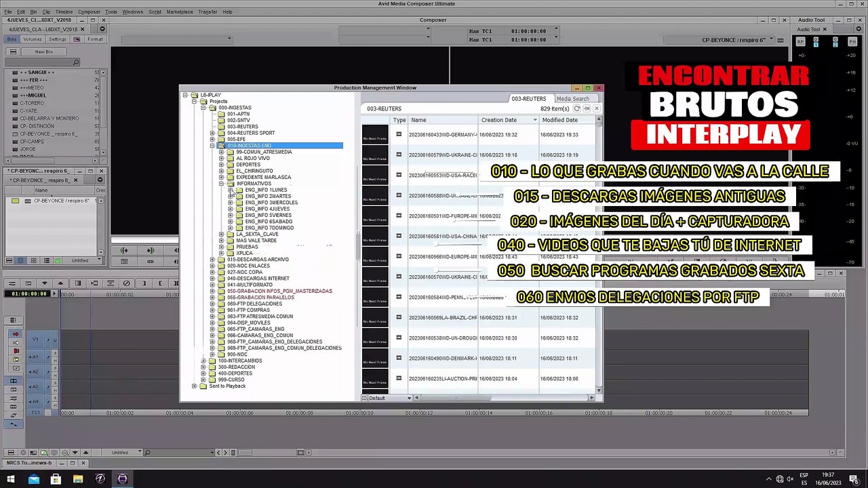
Task: Open the 4JUEVES_CLA bin tab fast menu
Action: click(x=102, y=29)
